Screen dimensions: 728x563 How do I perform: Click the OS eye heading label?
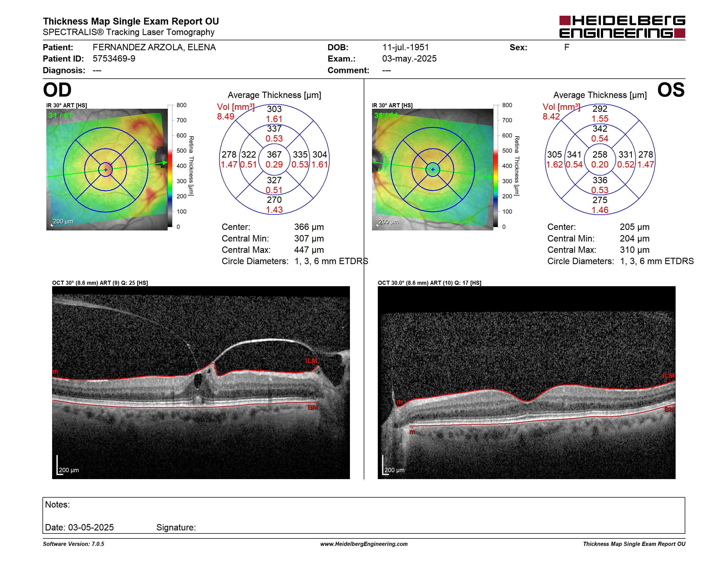tap(671, 90)
